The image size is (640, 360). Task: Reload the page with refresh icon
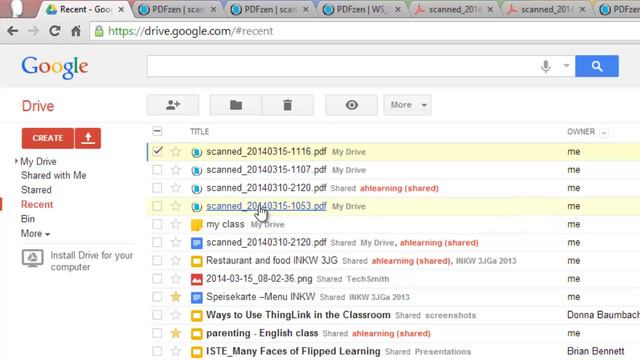pos(55,31)
